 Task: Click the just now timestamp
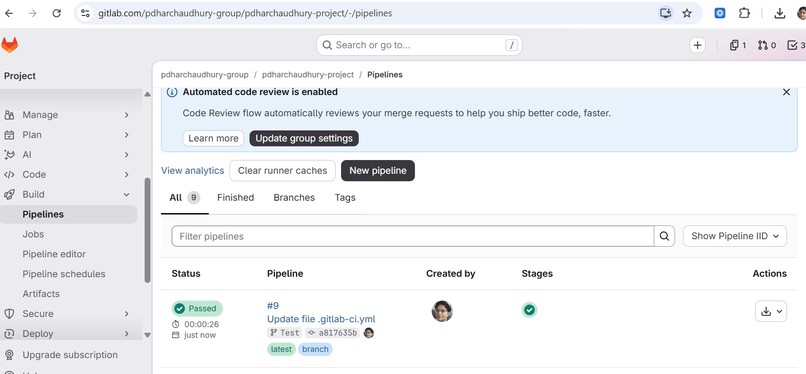(x=200, y=335)
